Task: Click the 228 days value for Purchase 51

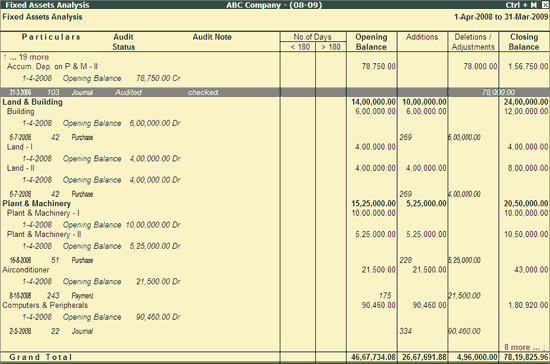Action: [x=405, y=260]
